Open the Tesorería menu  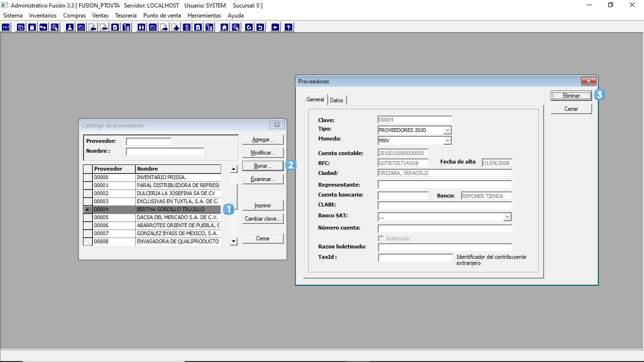pos(126,16)
